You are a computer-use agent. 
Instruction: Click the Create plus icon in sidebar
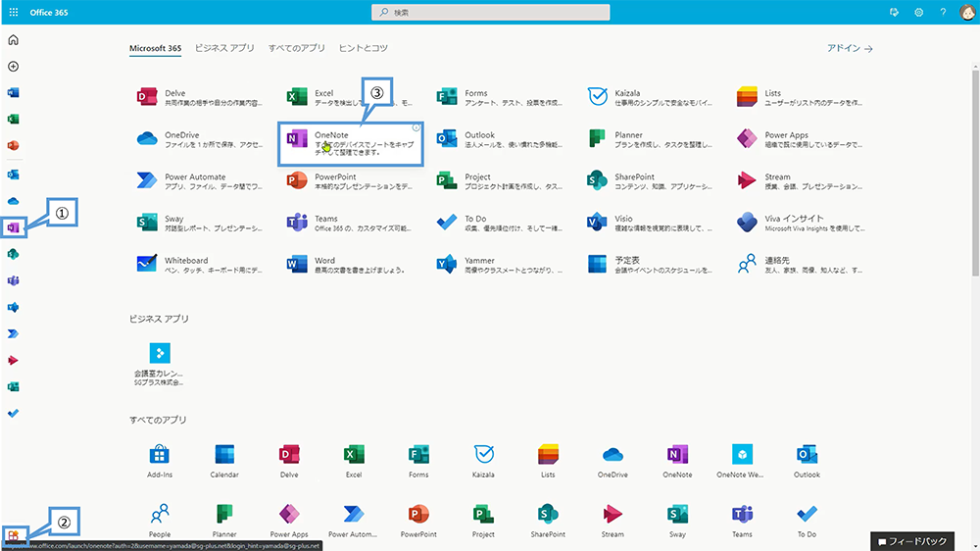[x=13, y=67]
